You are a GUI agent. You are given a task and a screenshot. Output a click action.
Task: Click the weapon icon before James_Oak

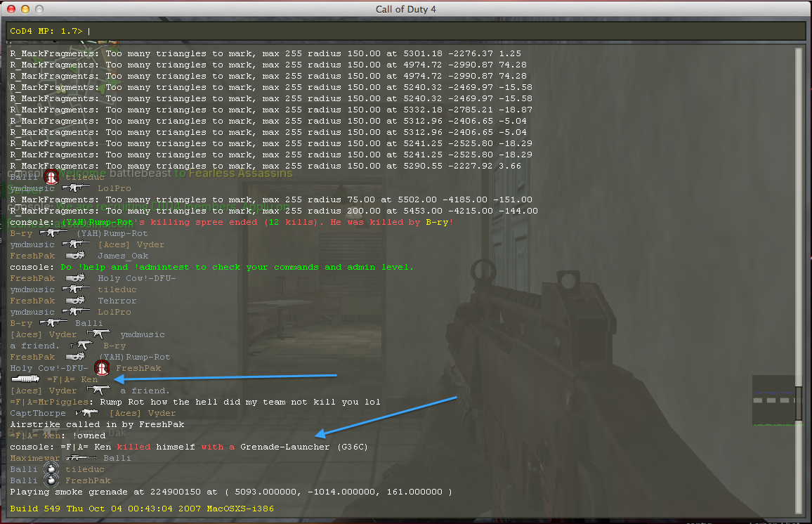point(76,256)
